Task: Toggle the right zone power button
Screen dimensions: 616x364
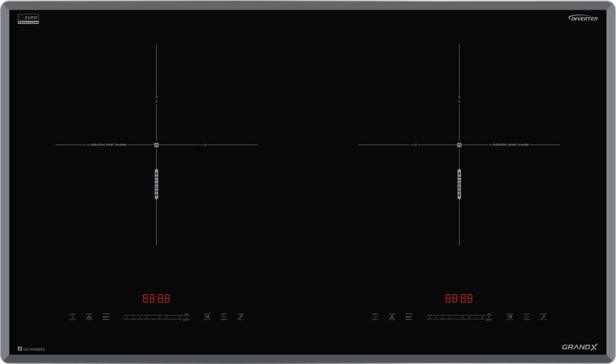Action: pos(526,317)
